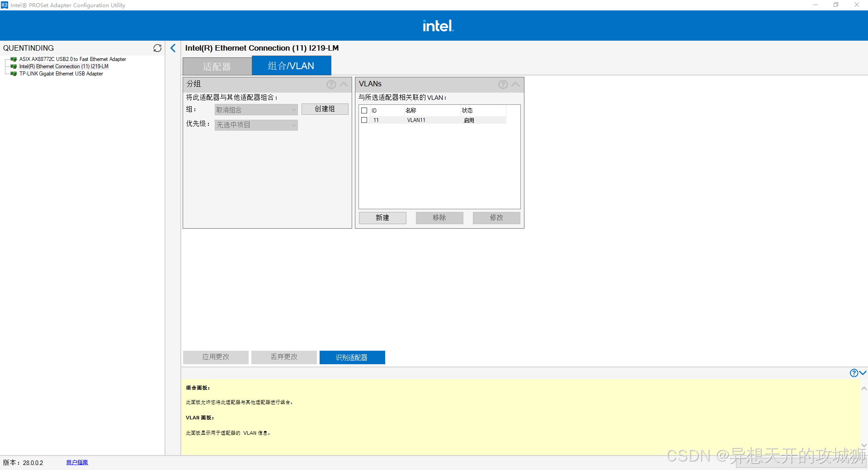Open help for the 分组 panel

(x=331, y=84)
